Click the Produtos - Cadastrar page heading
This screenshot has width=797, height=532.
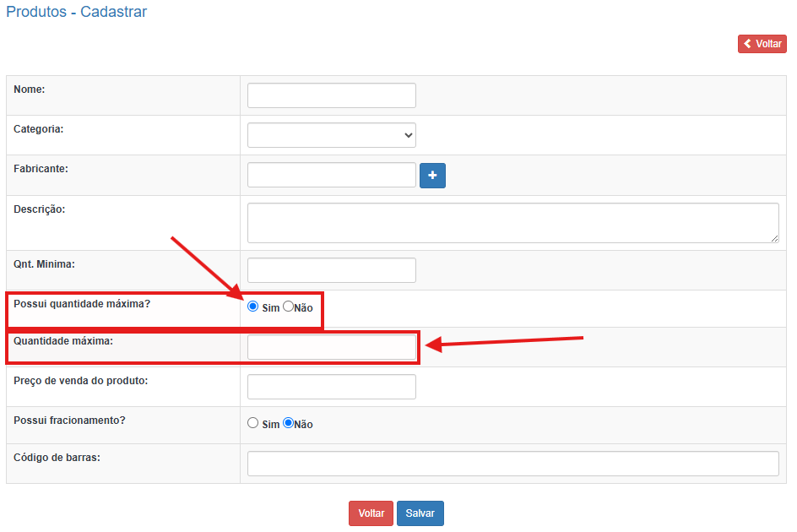click(x=77, y=13)
